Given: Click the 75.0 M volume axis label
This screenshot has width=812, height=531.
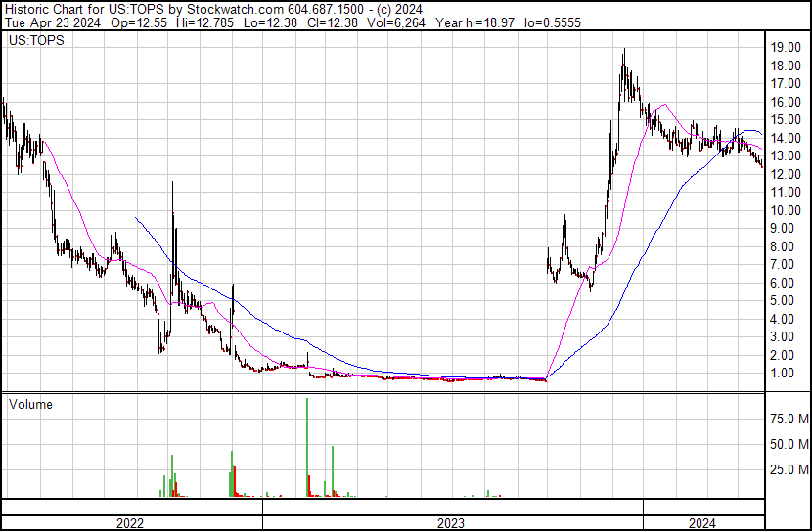Looking at the screenshot, I should (788, 419).
